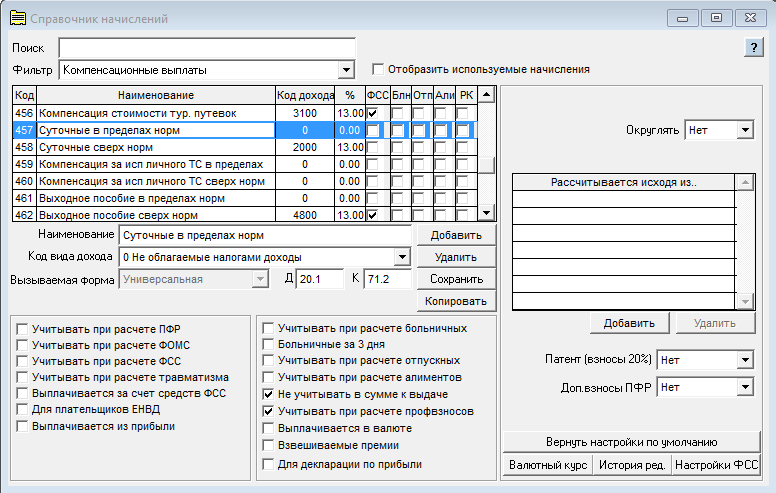This screenshot has height=493, width=776.
Task: Toggle Выплачивается за счет средств ФСС
Action: coord(22,394)
